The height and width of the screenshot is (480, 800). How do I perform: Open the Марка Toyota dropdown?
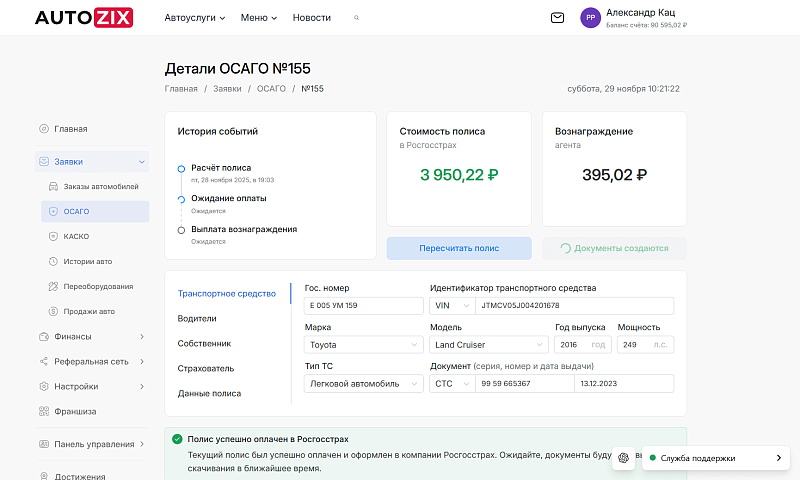tap(364, 345)
